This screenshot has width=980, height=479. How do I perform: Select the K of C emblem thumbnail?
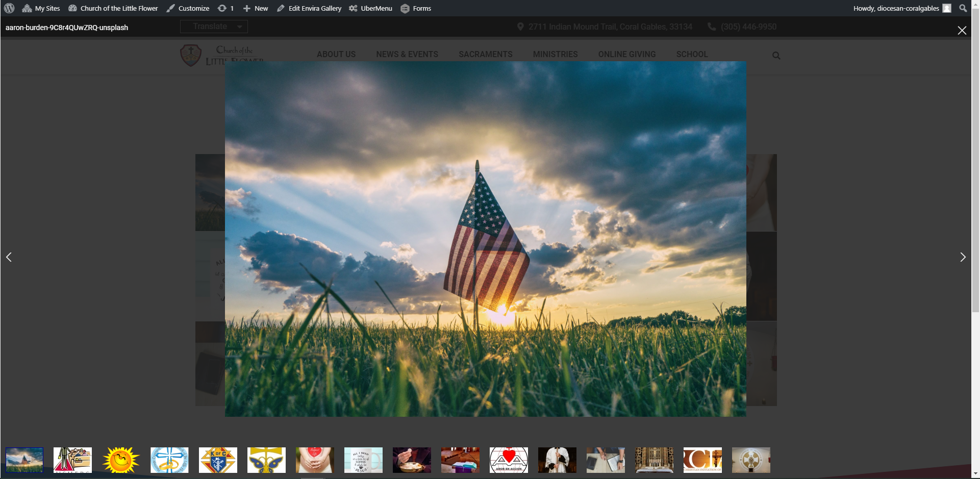pyautogui.click(x=218, y=460)
